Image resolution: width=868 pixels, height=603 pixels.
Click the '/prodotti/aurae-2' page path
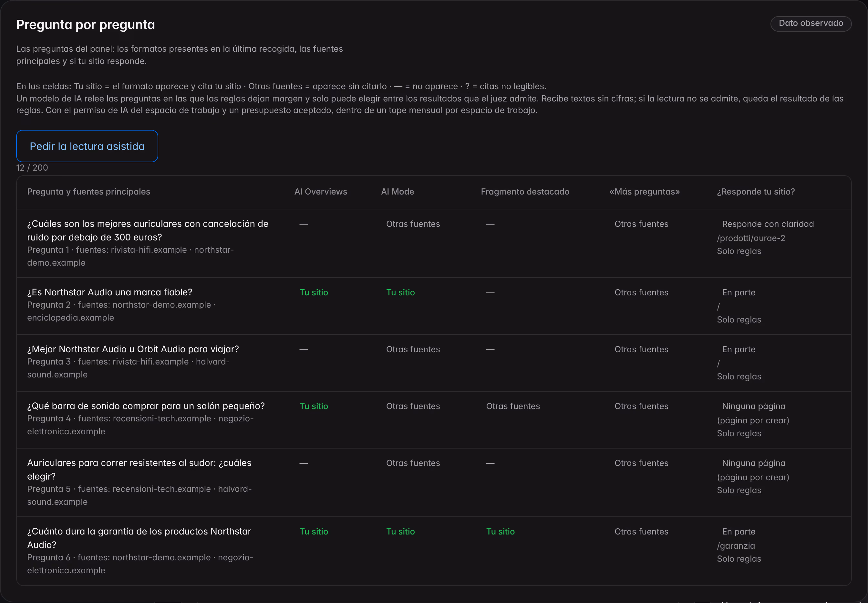(751, 238)
